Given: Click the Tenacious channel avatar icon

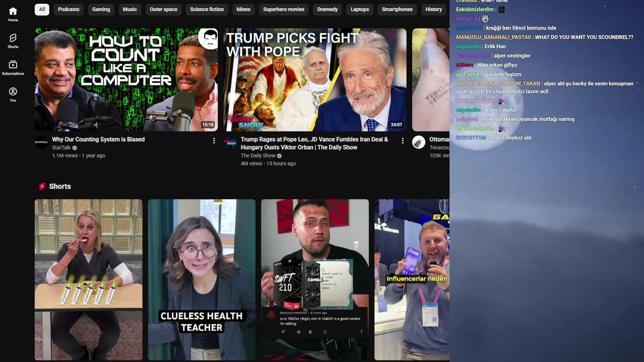Looking at the screenshot, I should (x=419, y=142).
